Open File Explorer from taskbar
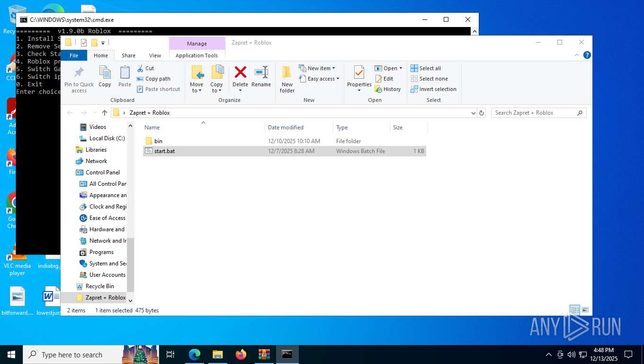 (217, 355)
